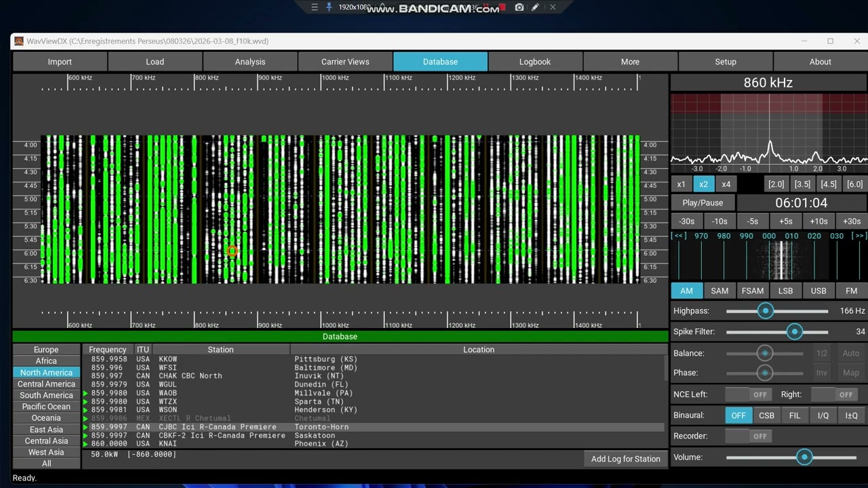Image resolution: width=868 pixels, height=488 pixels.
Task: Skip back 30 seconds
Action: 686,221
